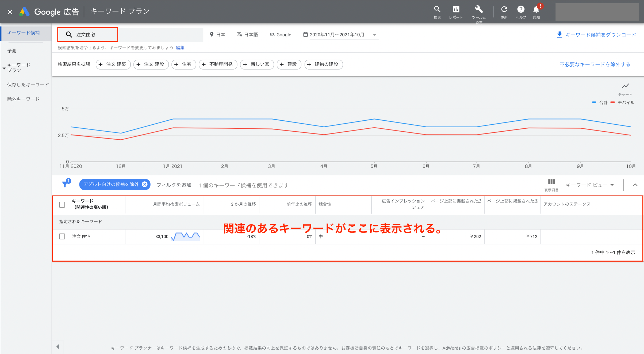Open 保存したキーワード in the sidebar
644x354 pixels.
(28, 85)
